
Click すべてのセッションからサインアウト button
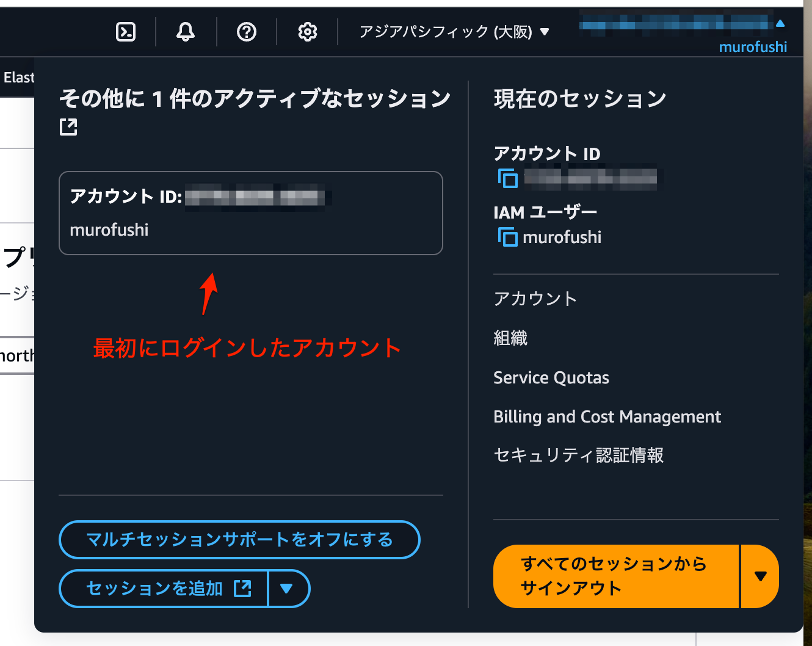[616, 576]
